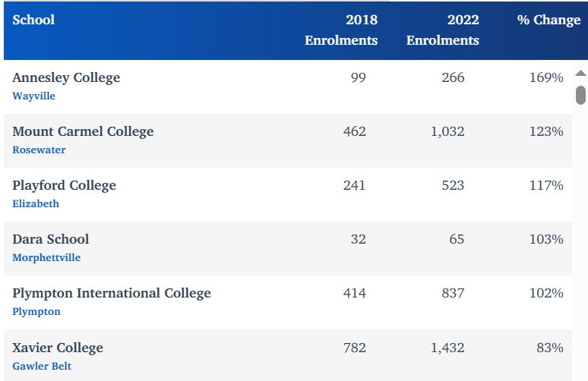
Task: Click the Playford College school name
Action: [64, 185]
